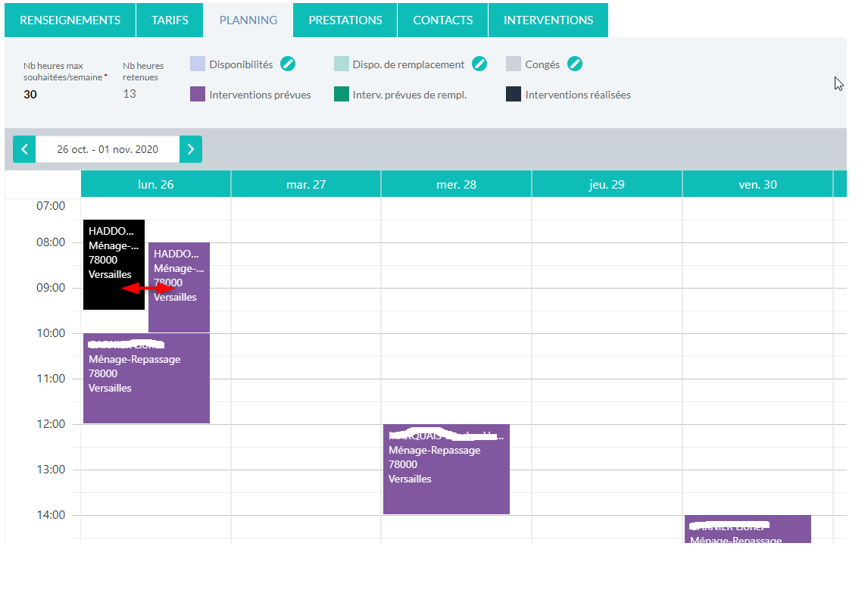Edit Congés using the pencil icon
This screenshot has height=615, width=868.
click(x=575, y=64)
